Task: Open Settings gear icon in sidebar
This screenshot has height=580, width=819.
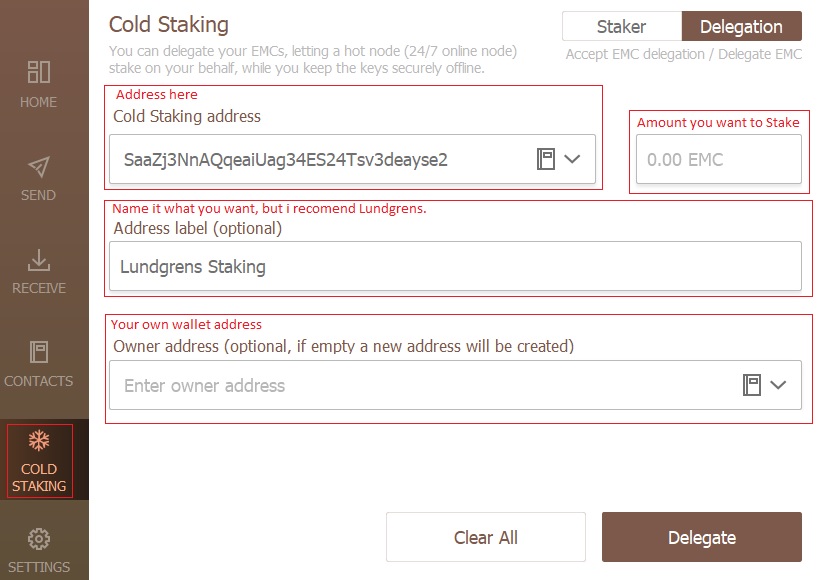Action: [39, 539]
